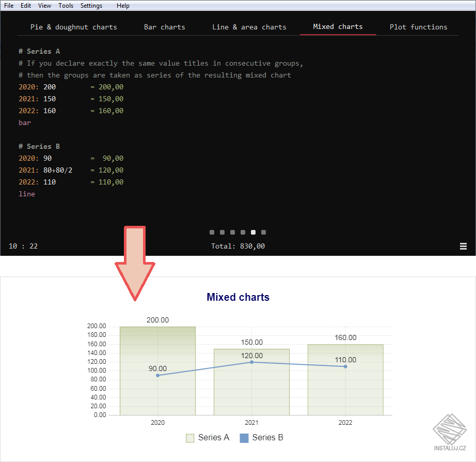Go to the second page indicator dot
This screenshot has width=476, height=462.
point(222,232)
